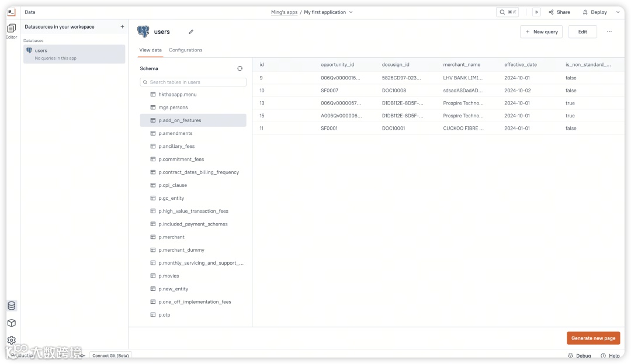Open the three-dots more options menu
Image resolution: width=631 pixels, height=364 pixels.
[x=609, y=32]
